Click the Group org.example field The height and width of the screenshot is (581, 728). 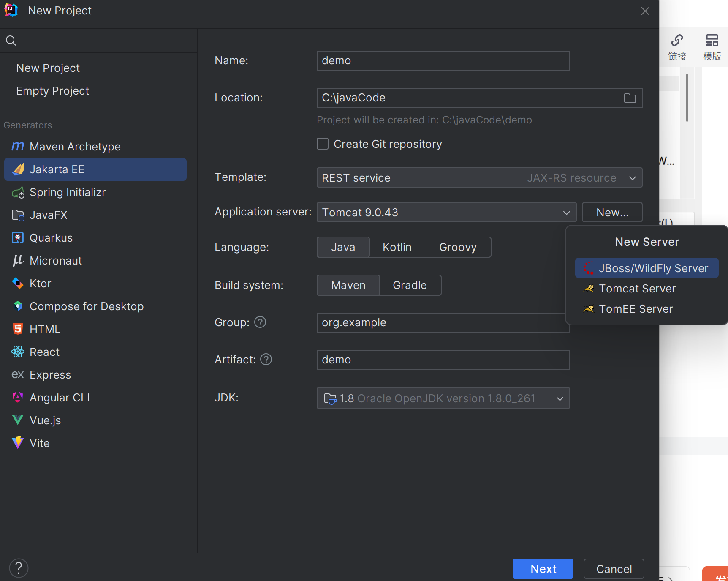443,323
